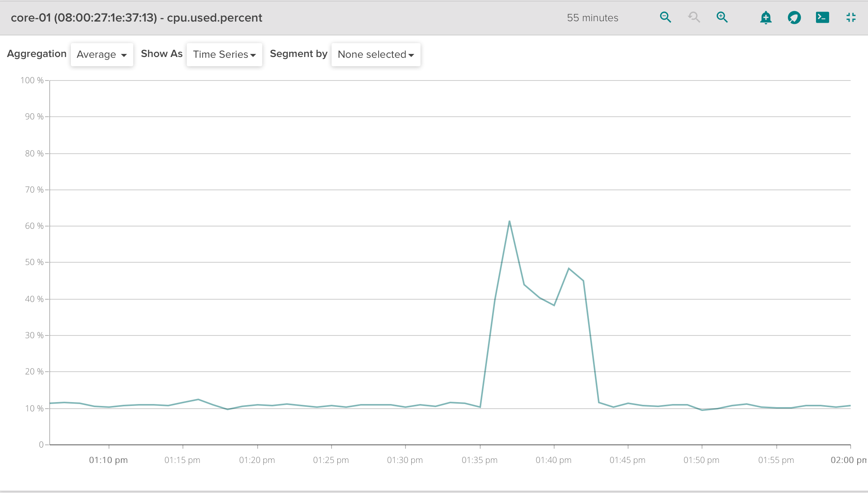The width and height of the screenshot is (868, 493).
Task: Click the 55 minutes time span label
Action: pyautogui.click(x=592, y=18)
